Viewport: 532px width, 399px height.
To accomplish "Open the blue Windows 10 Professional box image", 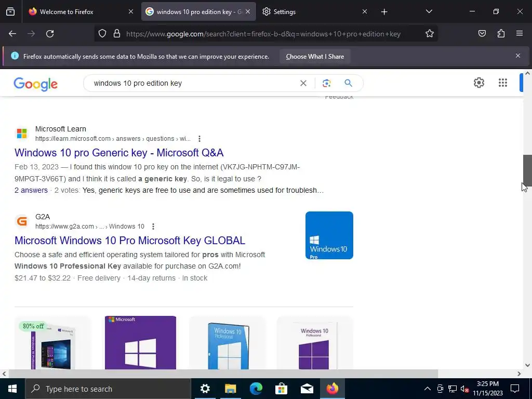I will (x=228, y=343).
